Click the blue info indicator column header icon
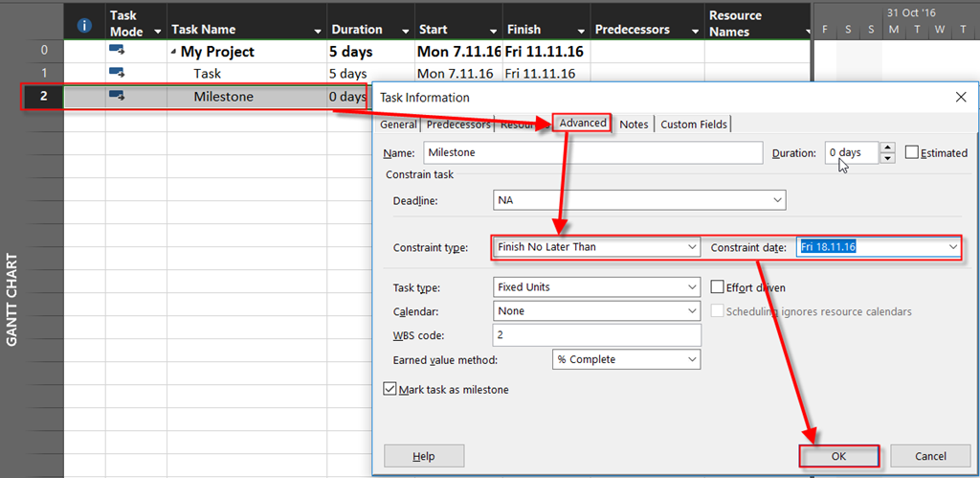Viewport: 980px width, 478px height. click(x=84, y=23)
